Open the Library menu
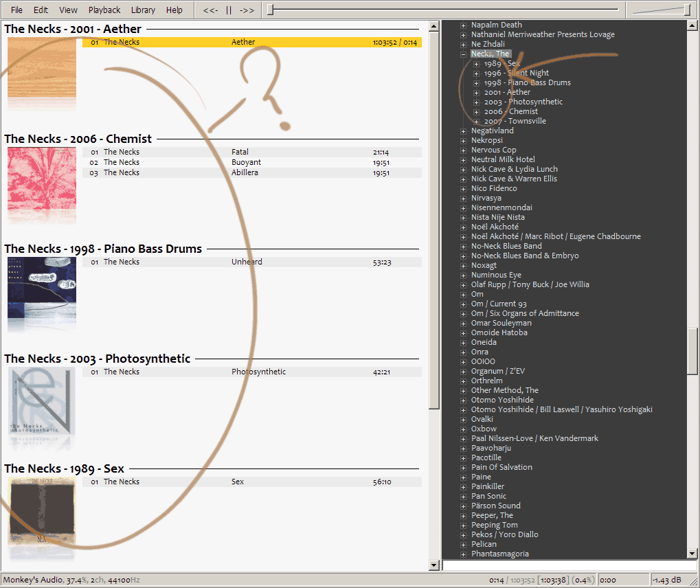 143,10
